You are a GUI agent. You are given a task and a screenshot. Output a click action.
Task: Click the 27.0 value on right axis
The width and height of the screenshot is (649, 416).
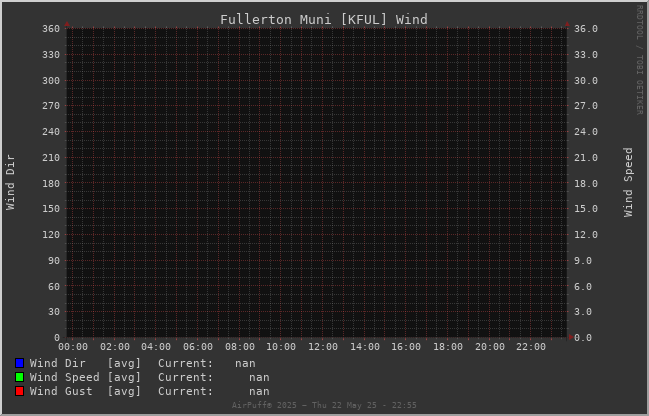(x=586, y=106)
